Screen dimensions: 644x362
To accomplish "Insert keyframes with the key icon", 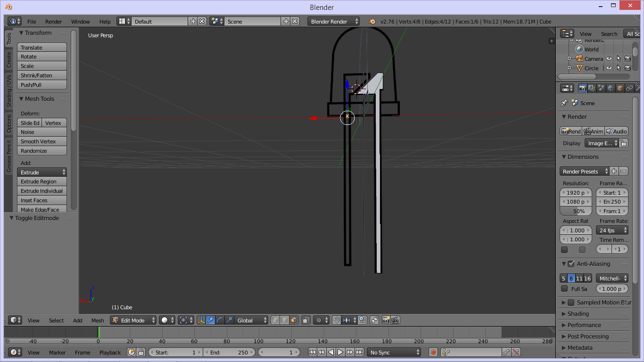I will [506, 352].
